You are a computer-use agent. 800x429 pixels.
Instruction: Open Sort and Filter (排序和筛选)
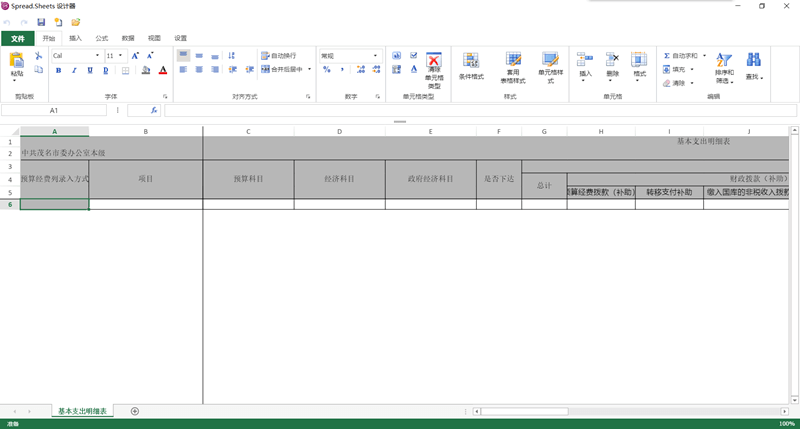(x=724, y=67)
